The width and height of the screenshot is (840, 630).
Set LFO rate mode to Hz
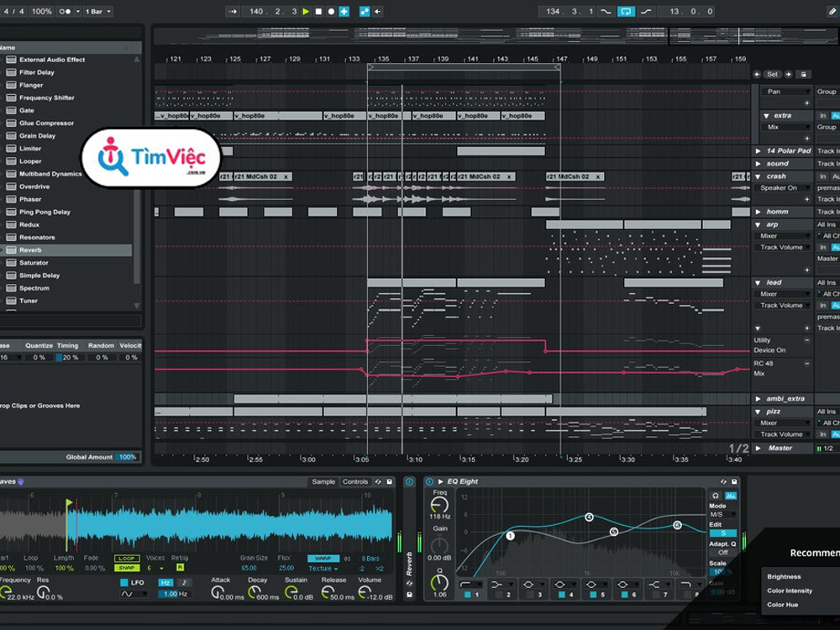pyautogui.click(x=165, y=582)
